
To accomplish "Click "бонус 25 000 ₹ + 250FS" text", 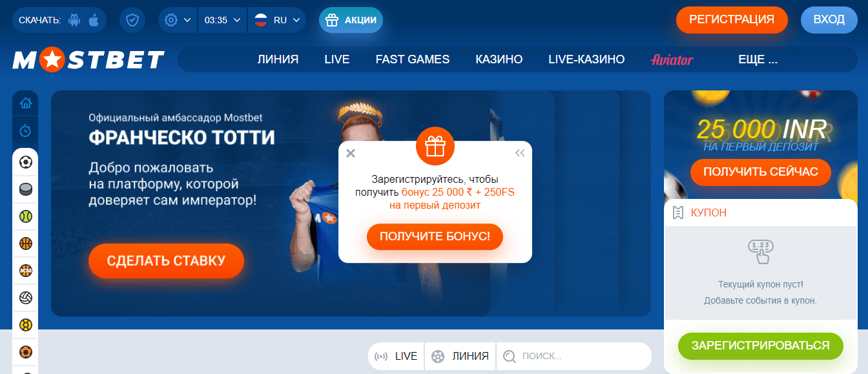I will [x=458, y=192].
